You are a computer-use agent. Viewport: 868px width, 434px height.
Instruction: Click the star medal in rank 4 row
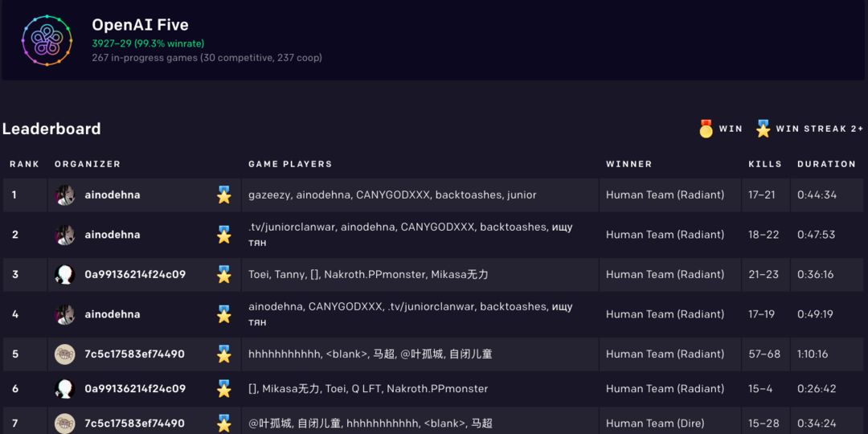[223, 314]
